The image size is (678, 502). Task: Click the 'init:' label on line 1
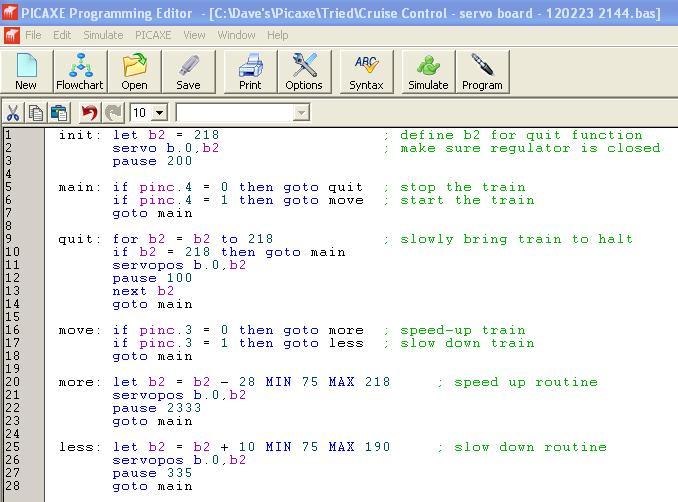[80, 135]
